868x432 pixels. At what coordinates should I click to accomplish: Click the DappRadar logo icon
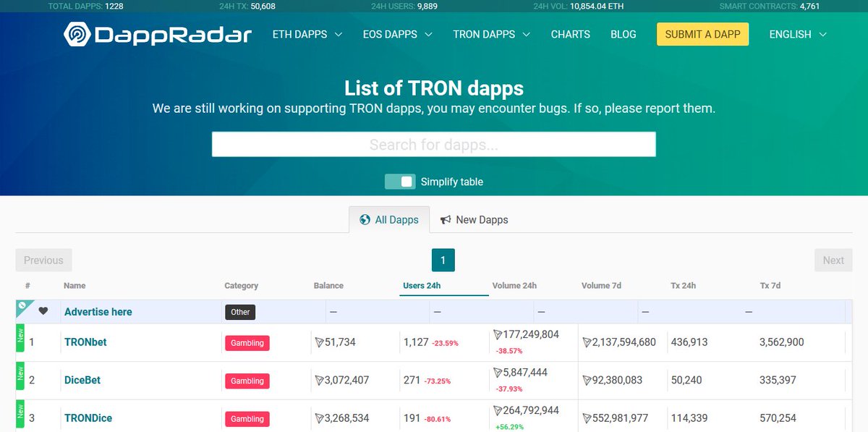[77, 34]
